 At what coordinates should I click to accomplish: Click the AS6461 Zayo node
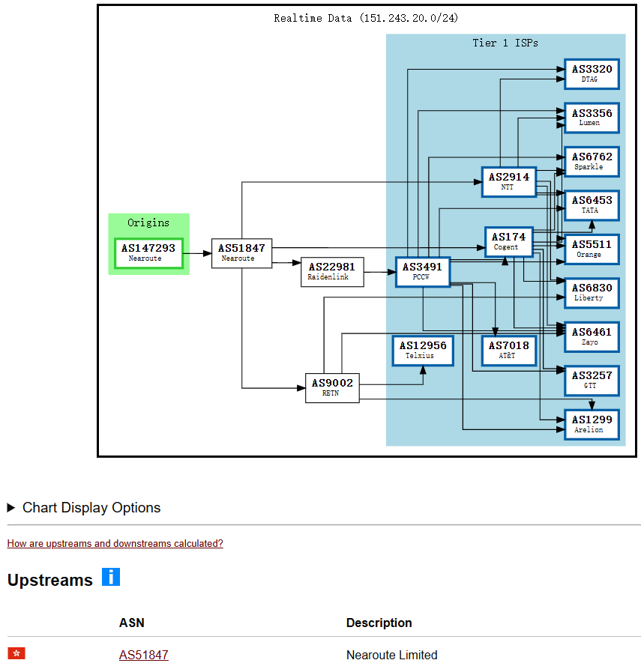coord(592,336)
